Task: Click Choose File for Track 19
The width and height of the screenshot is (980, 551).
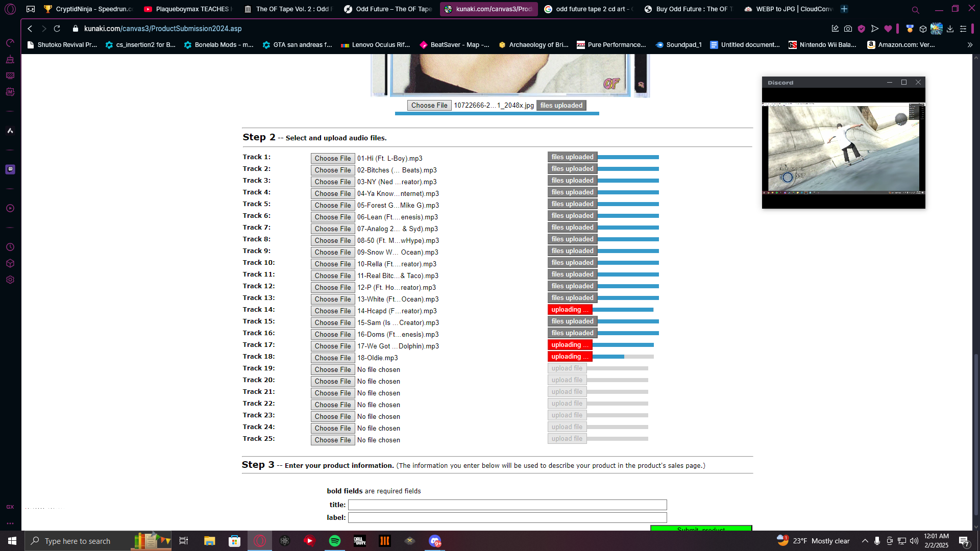Action: pyautogui.click(x=332, y=369)
